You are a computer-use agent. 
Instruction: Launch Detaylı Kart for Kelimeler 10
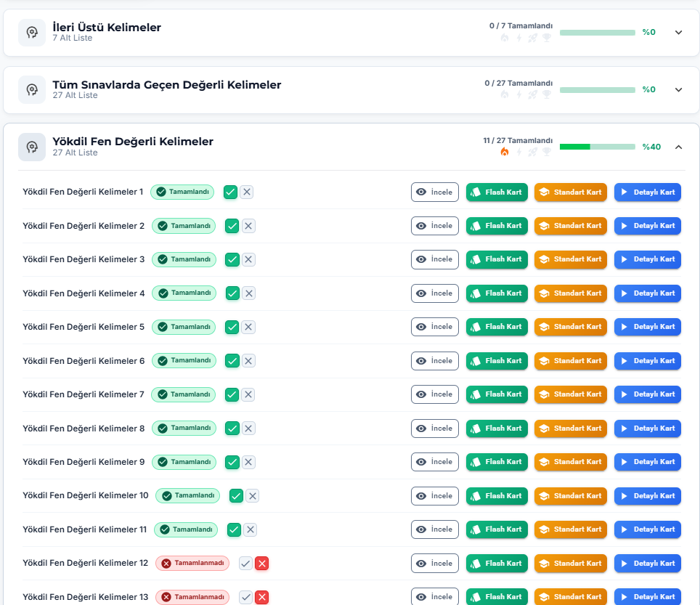click(x=648, y=495)
